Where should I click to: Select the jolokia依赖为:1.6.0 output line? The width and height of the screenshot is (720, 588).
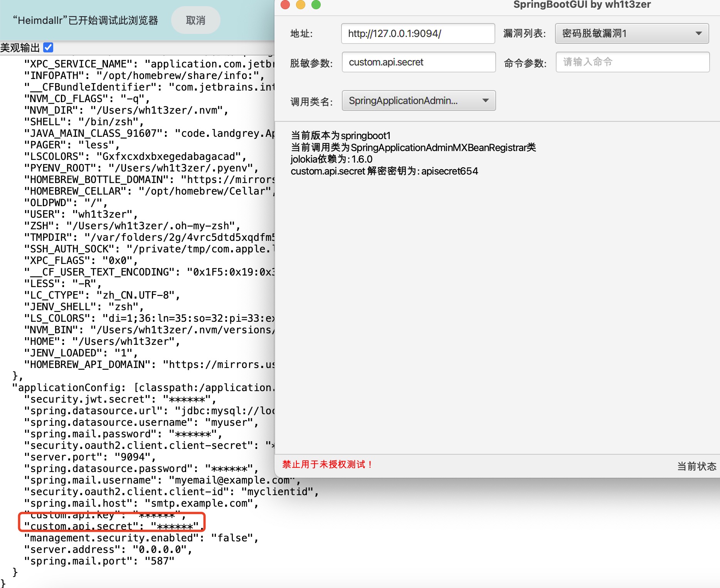click(x=331, y=159)
